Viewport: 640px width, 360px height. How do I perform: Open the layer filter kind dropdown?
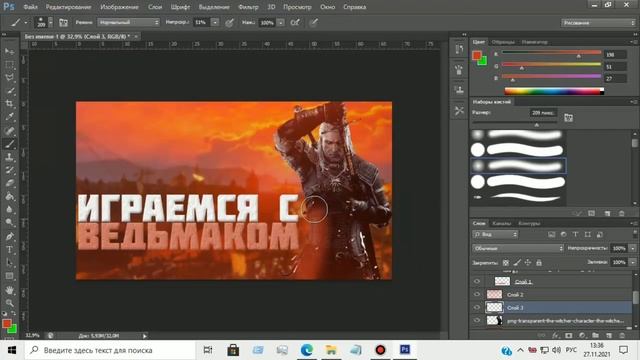[x=496, y=235]
